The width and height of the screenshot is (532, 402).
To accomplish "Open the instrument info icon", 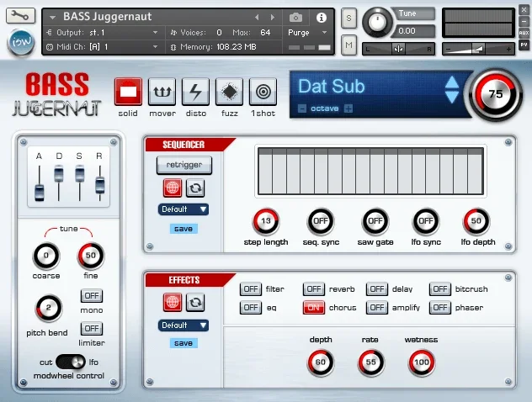I will (x=321, y=18).
